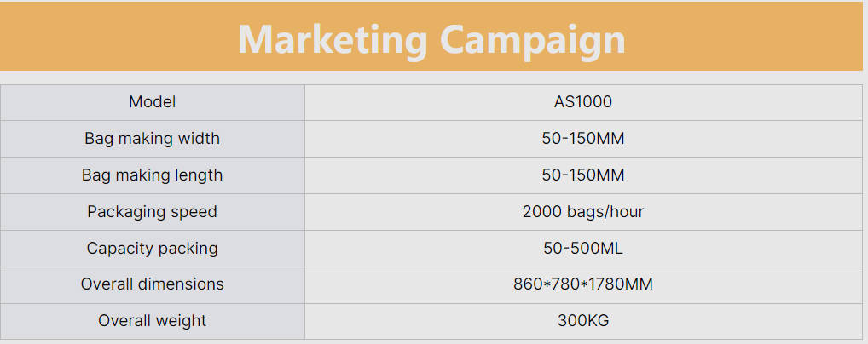Click the 860*780*1780MM dimensions value
868x344 pixels.
coord(582,284)
